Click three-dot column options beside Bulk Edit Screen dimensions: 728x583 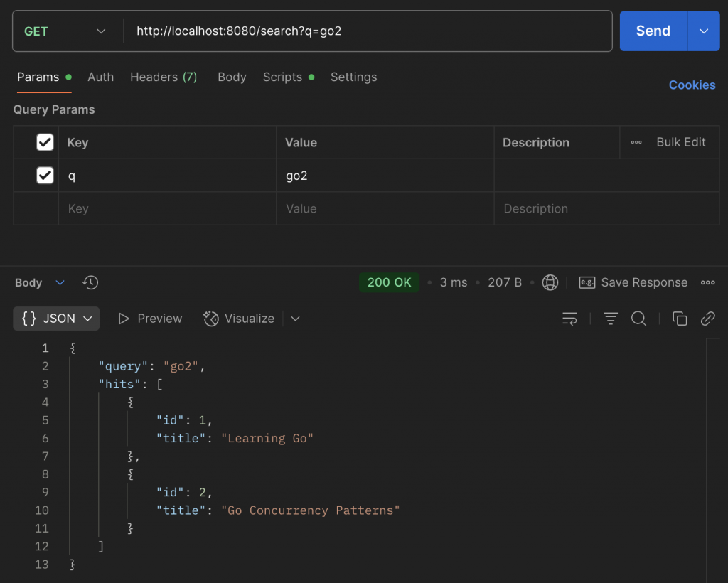(x=636, y=142)
